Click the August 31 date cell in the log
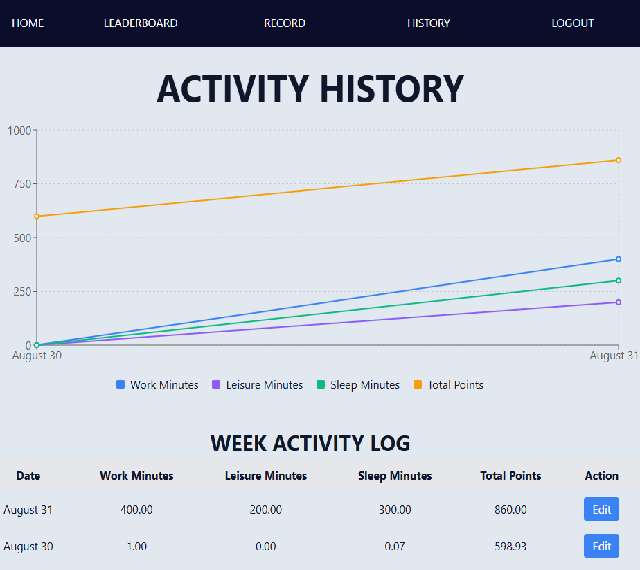The height and width of the screenshot is (570, 640). tap(28, 510)
